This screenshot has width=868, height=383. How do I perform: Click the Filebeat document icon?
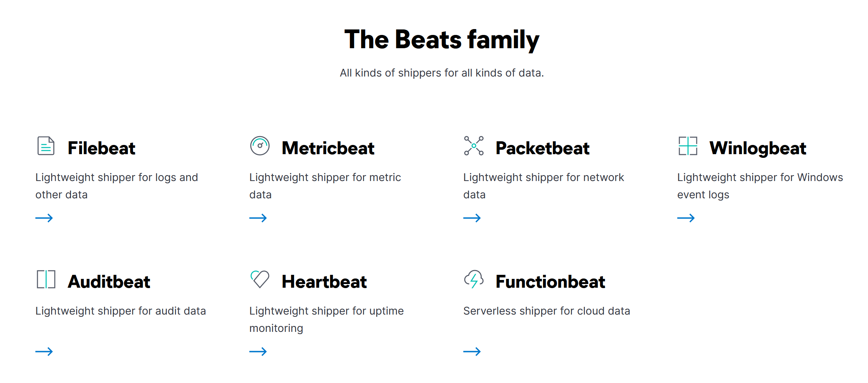pos(46,146)
